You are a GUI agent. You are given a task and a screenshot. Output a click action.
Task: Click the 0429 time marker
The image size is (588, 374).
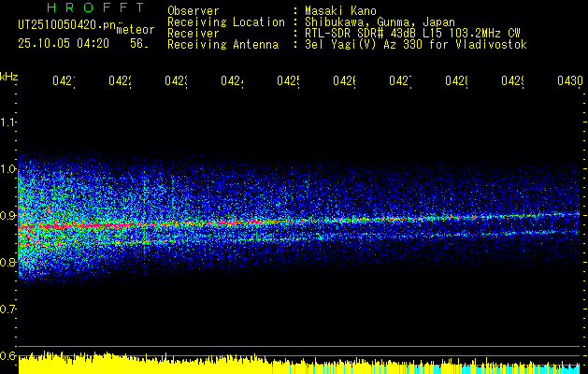(x=512, y=81)
